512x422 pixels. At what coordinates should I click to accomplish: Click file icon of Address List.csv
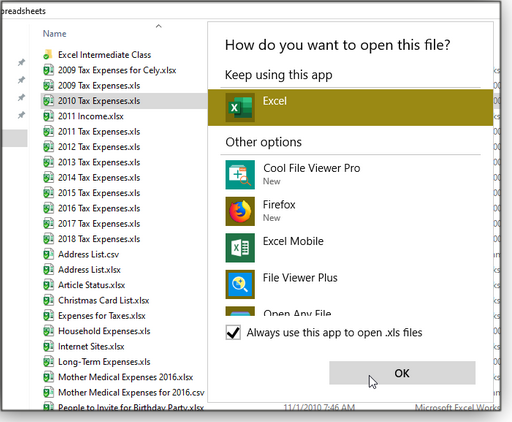[x=48, y=254]
